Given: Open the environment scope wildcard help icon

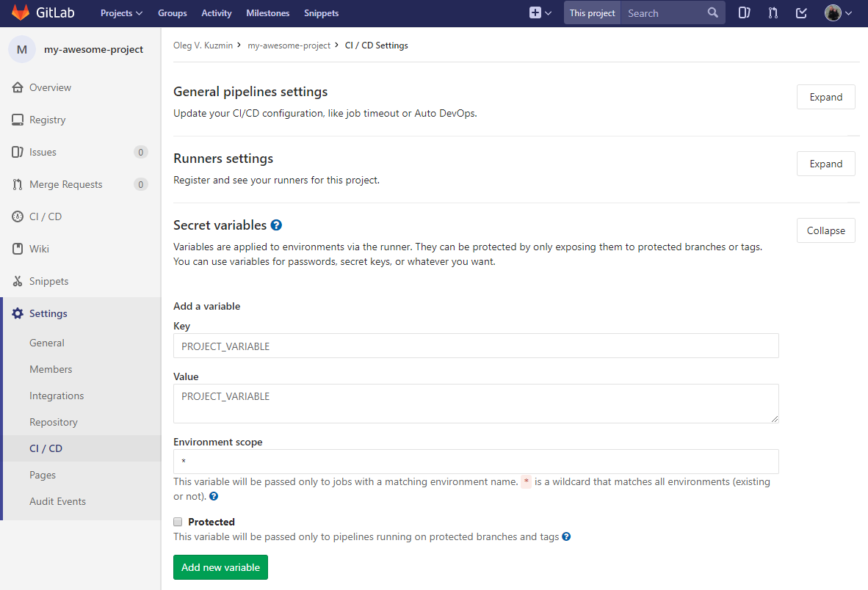Looking at the screenshot, I should (213, 496).
